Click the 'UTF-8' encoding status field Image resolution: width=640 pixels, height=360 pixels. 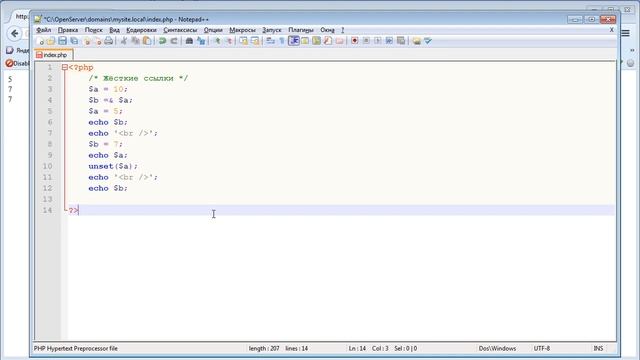point(542,349)
